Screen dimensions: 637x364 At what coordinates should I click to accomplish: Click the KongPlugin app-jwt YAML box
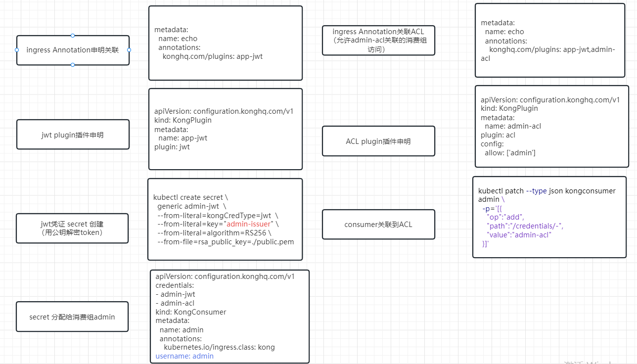tap(226, 129)
